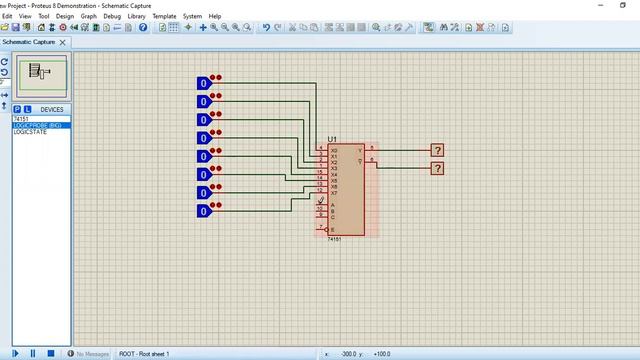The width and height of the screenshot is (640, 360).
Task: Search and tag binoculars icon
Action: point(444,27)
